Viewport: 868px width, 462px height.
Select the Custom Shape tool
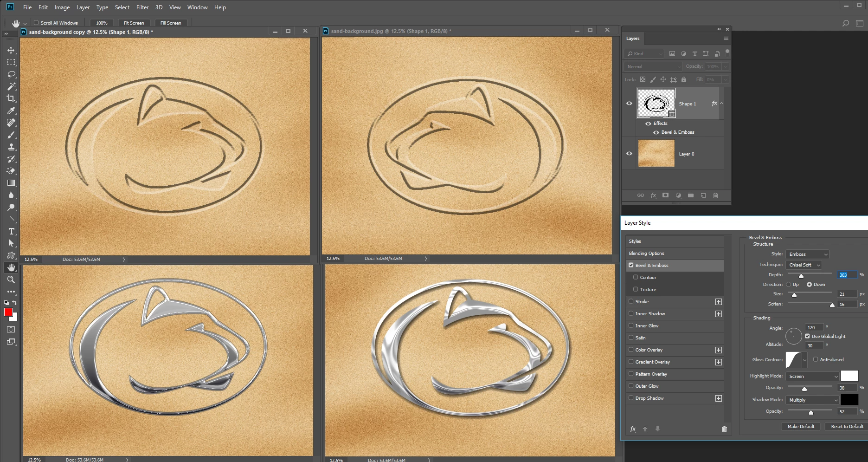[x=11, y=255]
